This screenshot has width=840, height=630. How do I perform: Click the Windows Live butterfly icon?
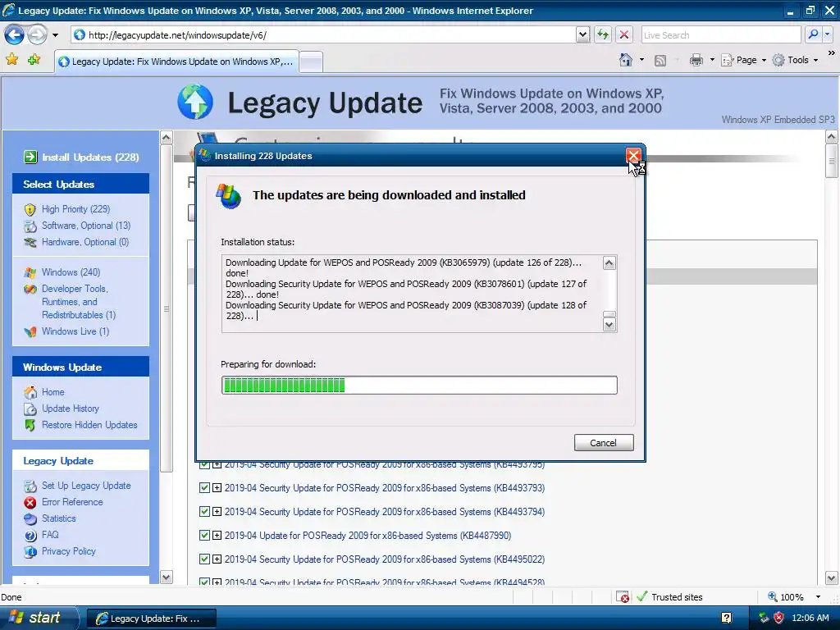[x=30, y=331]
